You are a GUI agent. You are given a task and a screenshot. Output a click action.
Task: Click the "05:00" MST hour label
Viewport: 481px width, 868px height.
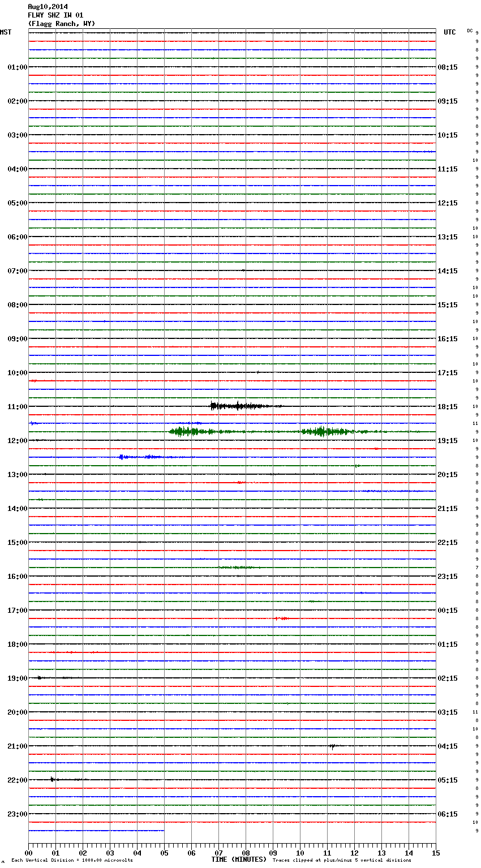pos(18,203)
